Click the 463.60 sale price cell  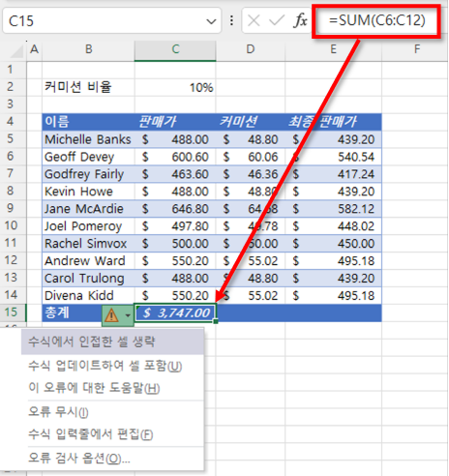click(x=175, y=174)
